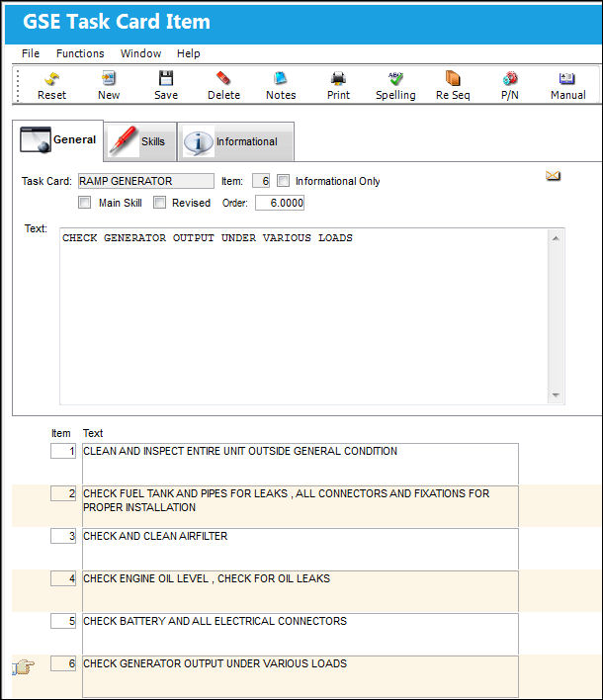Click the envelope mail icon
The height and width of the screenshot is (700, 603).
[553, 176]
